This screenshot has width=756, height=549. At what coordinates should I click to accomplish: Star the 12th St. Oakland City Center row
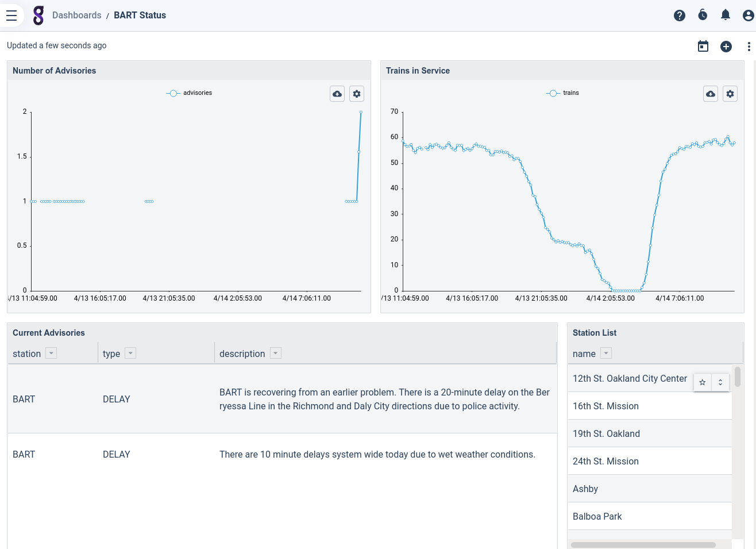[x=703, y=382]
